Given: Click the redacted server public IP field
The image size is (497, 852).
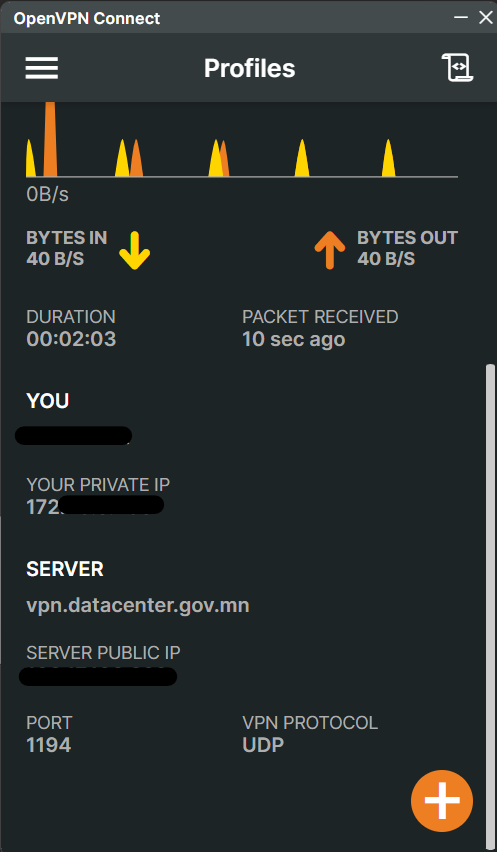Looking at the screenshot, I should [x=98, y=676].
